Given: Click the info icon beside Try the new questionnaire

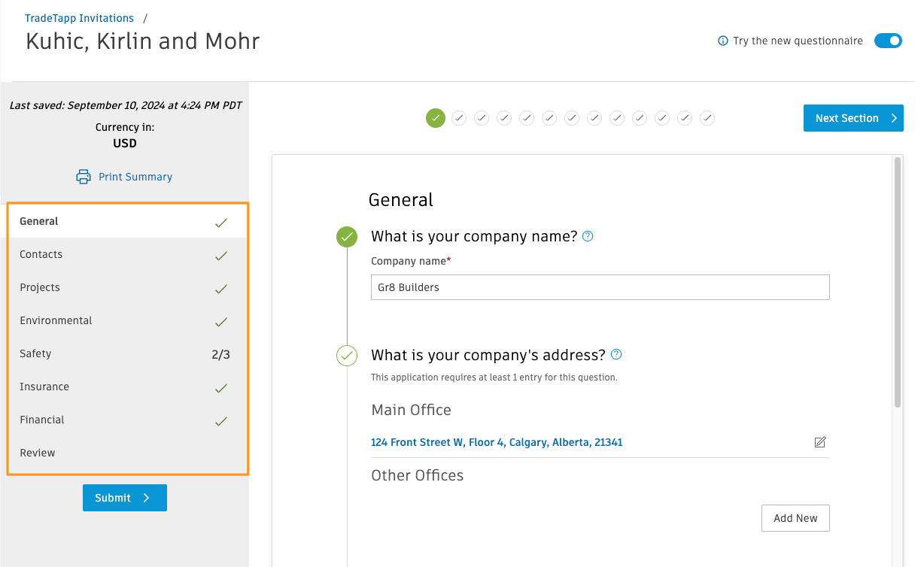Looking at the screenshot, I should click(722, 41).
